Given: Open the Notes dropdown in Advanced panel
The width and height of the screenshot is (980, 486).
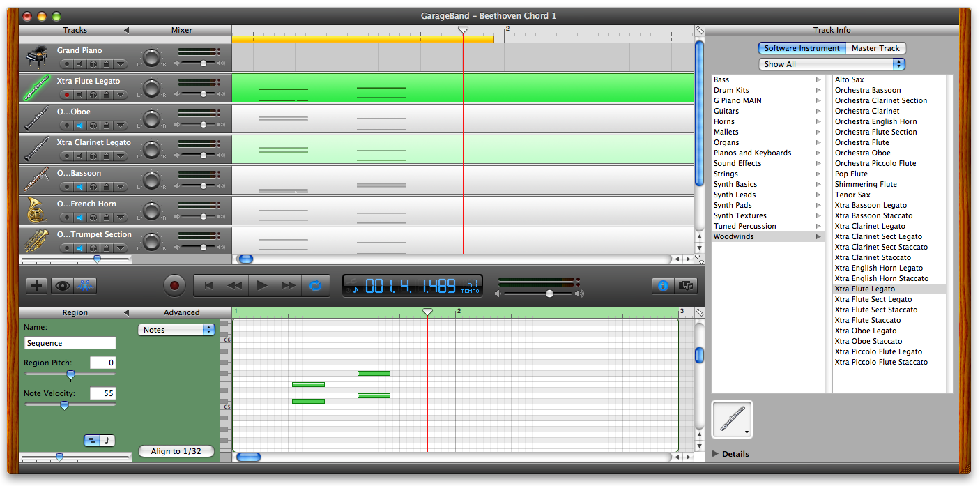Looking at the screenshot, I should (x=176, y=330).
